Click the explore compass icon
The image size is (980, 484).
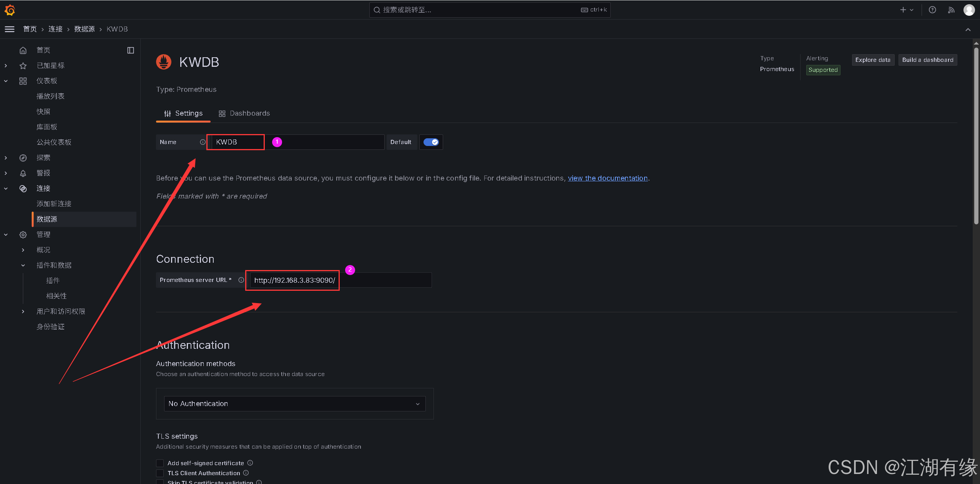(23, 158)
